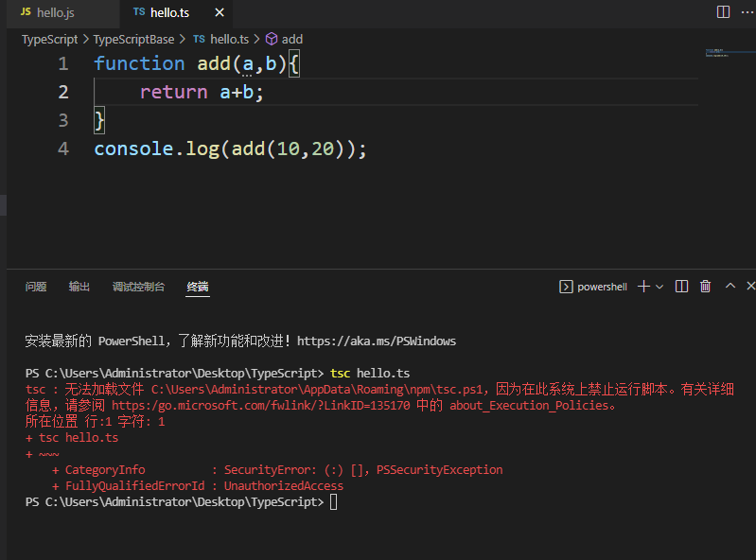The width and height of the screenshot is (756, 560).
Task: Select the powershell terminal label
Action: click(602, 287)
